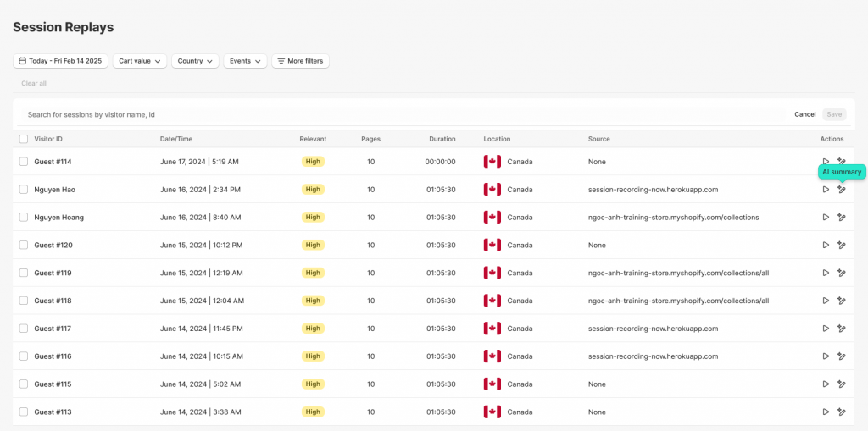Open AI summary for Guest #118
Image resolution: width=868 pixels, height=431 pixels.
coord(841,301)
